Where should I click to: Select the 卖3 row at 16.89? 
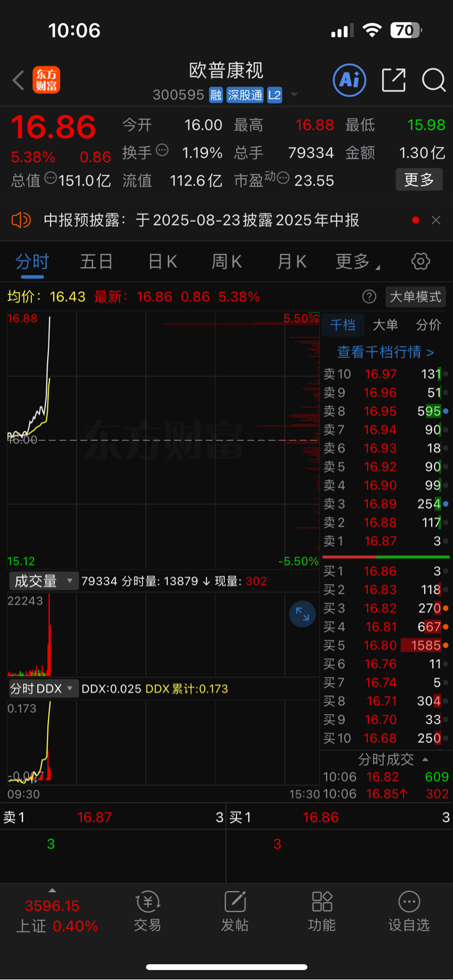pyautogui.click(x=386, y=504)
